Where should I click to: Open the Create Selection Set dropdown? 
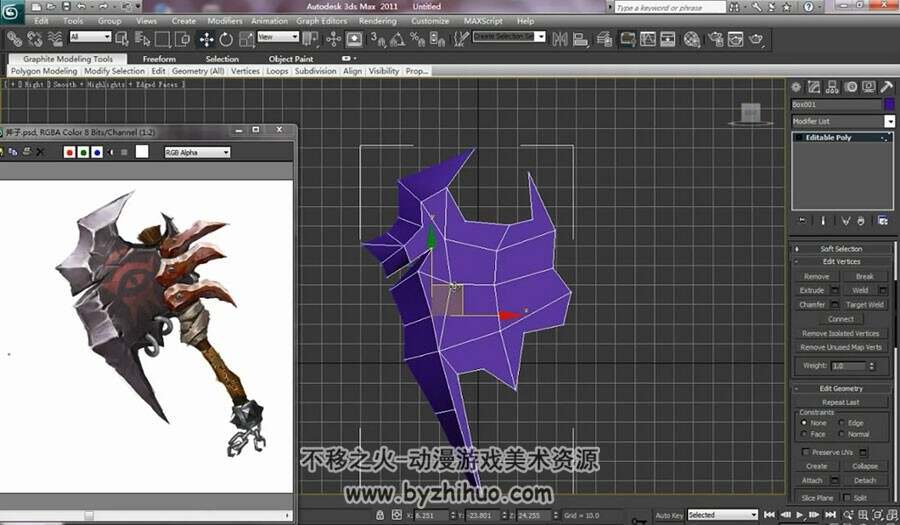click(509, 37)
